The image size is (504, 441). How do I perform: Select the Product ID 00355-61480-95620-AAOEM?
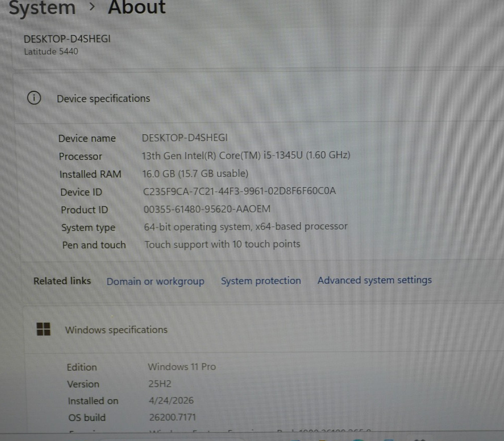[x=207, y=209]
